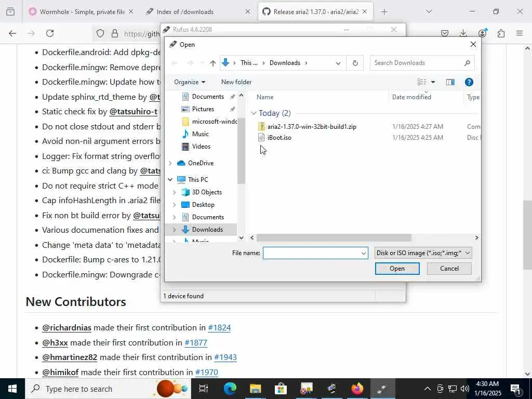The width and height of the screenshot is (532, 399).
Task: Switch to Firefox in taskbar
Action: pyautogui.click(x=357, y=389)
